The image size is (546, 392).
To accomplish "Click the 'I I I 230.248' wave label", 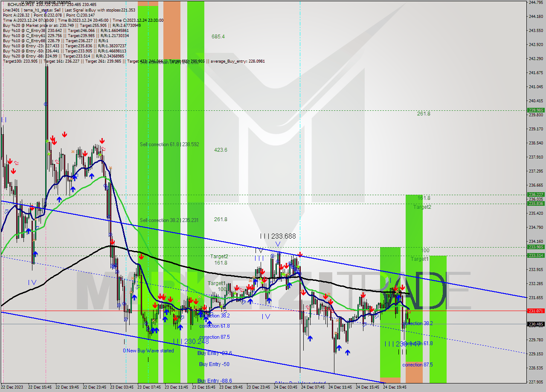I will point(191,341).
